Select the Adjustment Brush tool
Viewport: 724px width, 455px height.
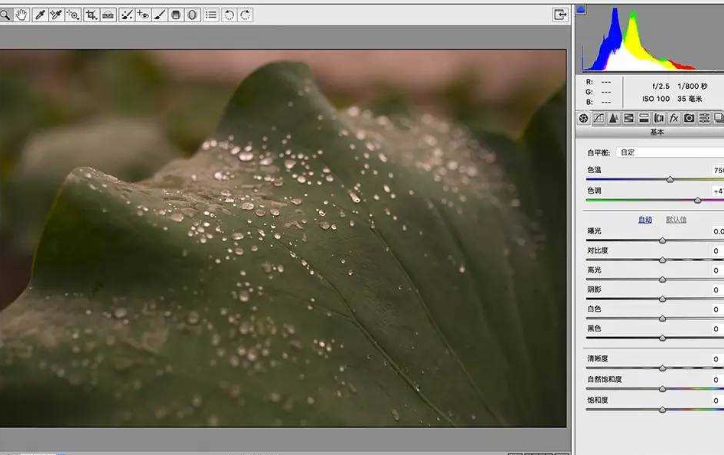(x=159, y=15)
